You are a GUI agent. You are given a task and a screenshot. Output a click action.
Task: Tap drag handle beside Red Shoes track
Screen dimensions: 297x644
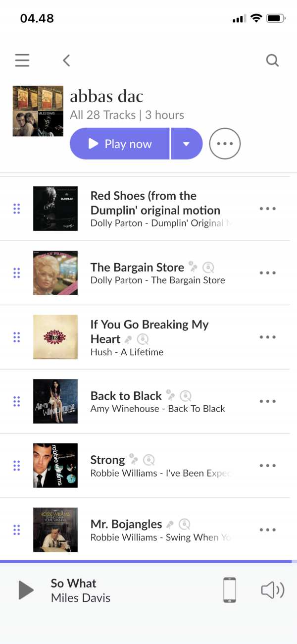(x=16, y=209)
